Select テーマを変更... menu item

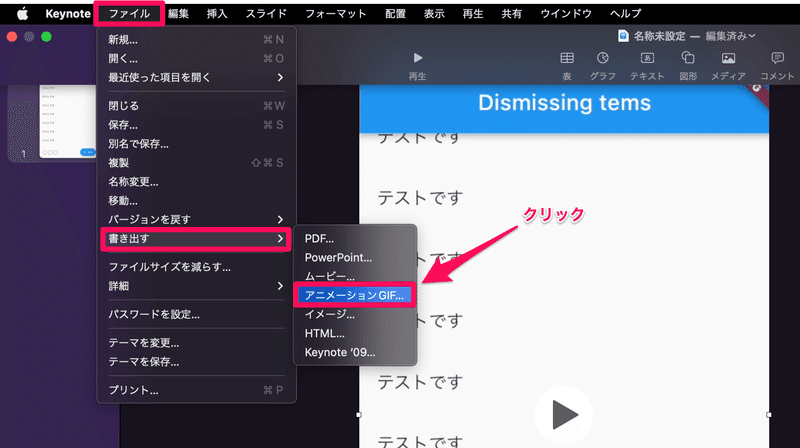tap(196, 343)
